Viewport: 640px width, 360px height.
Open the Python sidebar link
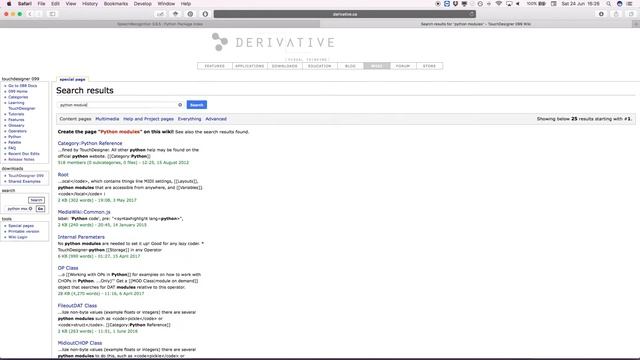point(14,137)
